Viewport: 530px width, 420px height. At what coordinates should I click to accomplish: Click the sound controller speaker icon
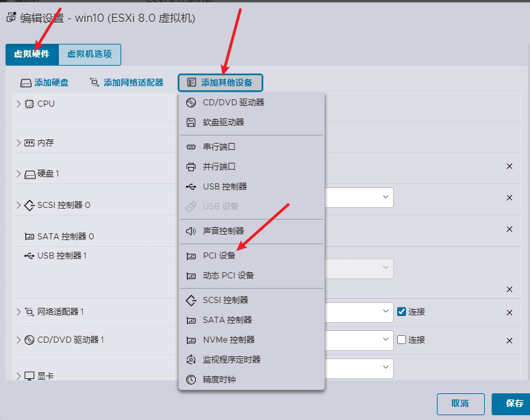pyautogui.click(x=191, y=231)
